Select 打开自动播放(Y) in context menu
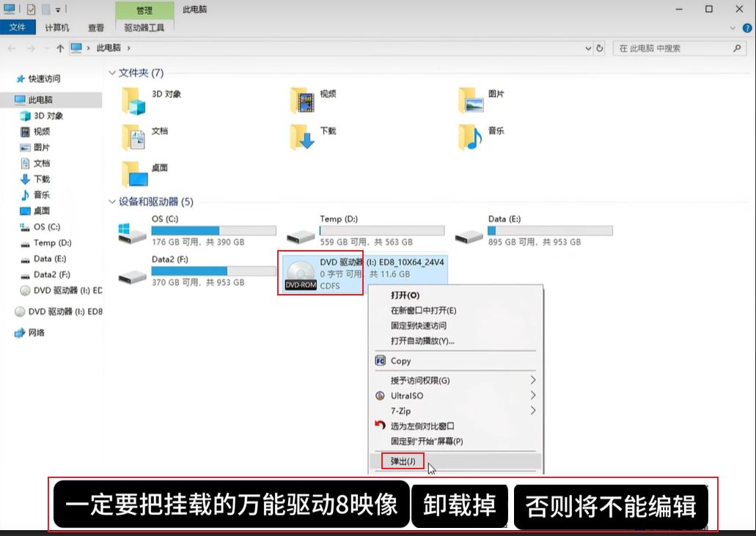The width and height of the screenshot is (756, 536). tap(422, 341)
